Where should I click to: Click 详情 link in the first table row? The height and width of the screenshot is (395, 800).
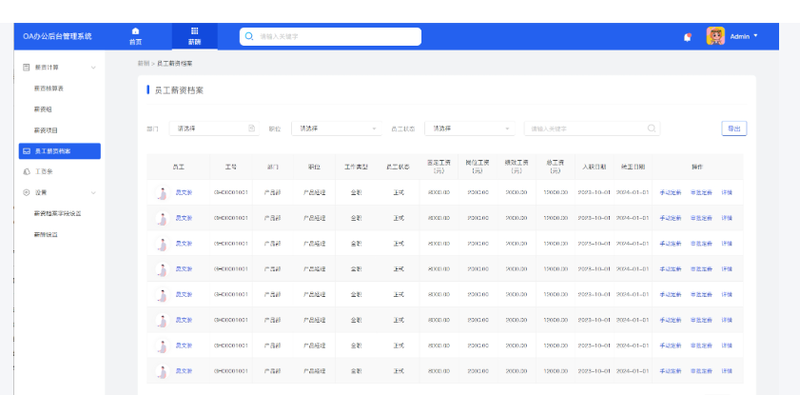727,193
